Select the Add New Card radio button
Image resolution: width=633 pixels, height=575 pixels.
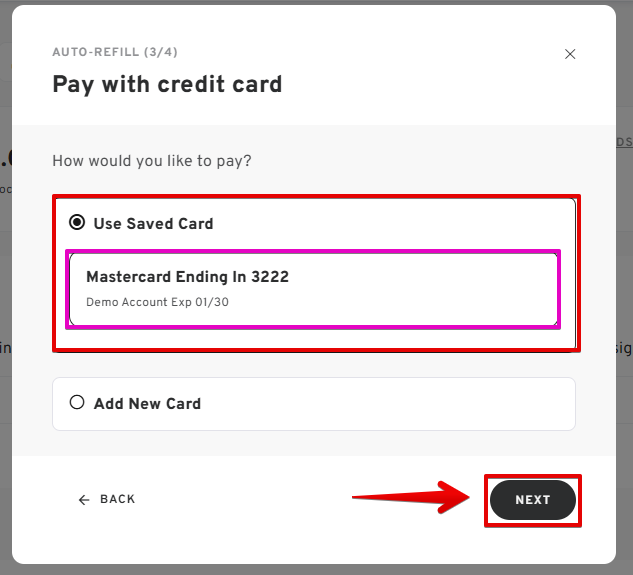(77, 403)
